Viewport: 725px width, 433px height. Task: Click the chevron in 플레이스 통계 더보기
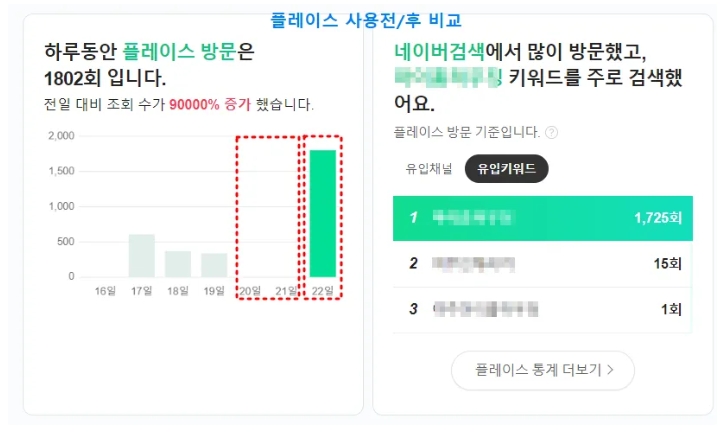coord(610,370)
